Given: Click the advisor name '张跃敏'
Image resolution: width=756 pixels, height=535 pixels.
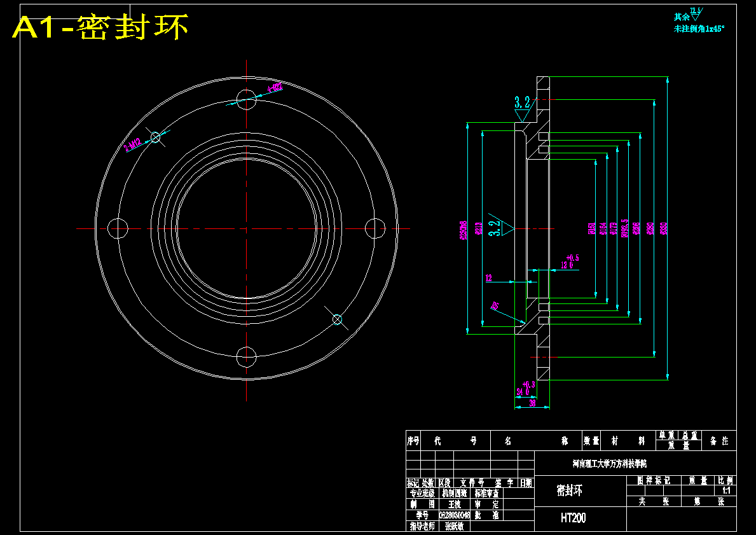Looking at the screenshot, I should [455, 526].
